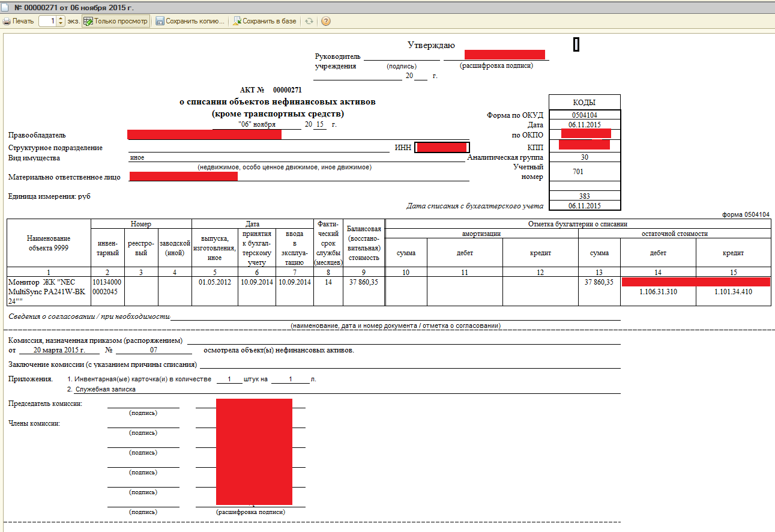Click the КОДЫ header cell
Image resolution: width=775 pixels, height=532 pixels.
pyautogui.click(x=584, y=103)
